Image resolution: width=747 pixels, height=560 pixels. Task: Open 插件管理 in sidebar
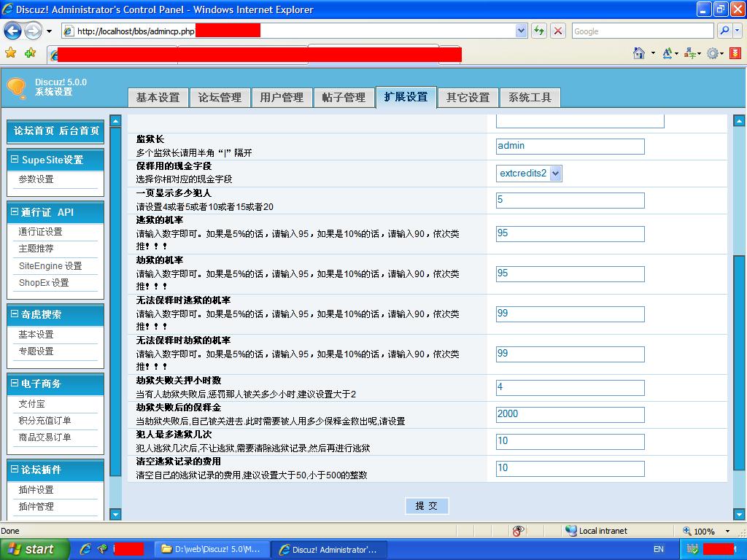click(36, 507)
